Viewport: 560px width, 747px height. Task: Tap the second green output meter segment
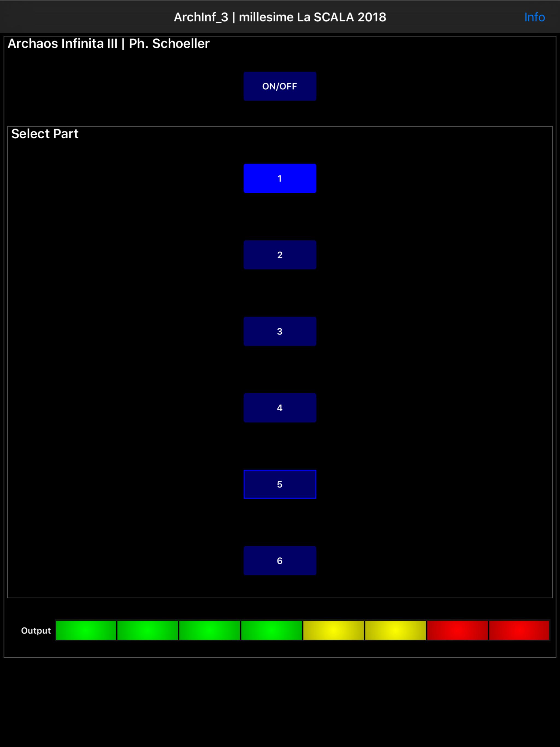pyautogui.click(x=148, y=630)
